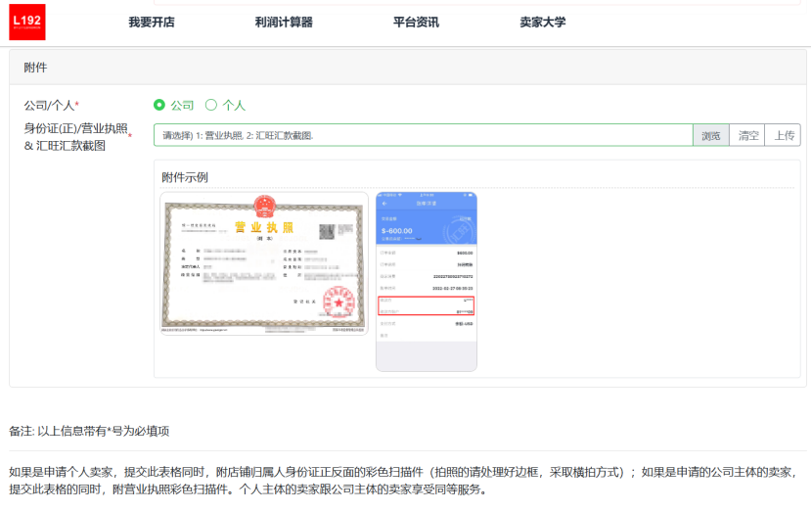Click the red-outlined box in the remittance screenshot
This screenshot has height=512, width=812.
click(426, 303)
